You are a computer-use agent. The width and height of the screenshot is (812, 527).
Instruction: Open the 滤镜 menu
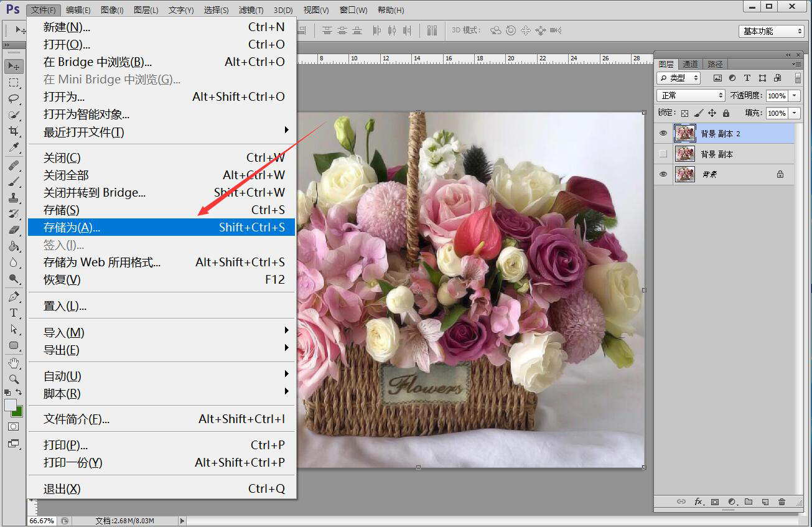pyautogui.click(x=251, y=10)
